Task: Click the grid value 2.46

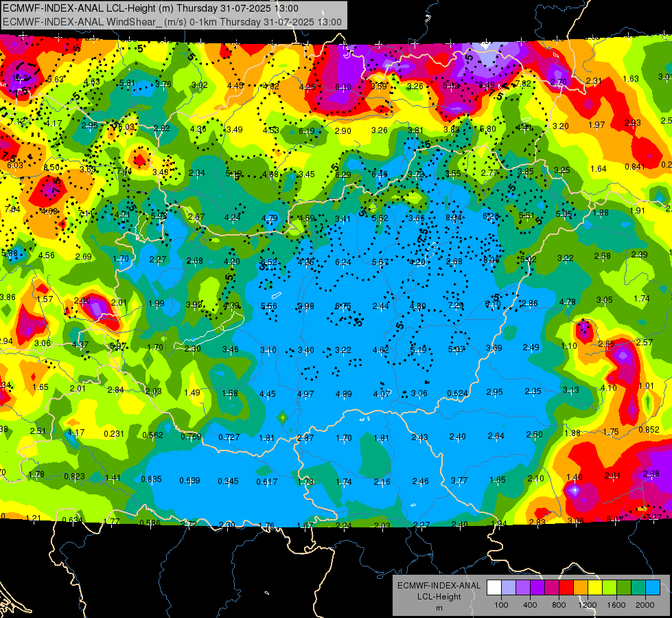Action: tap(420, 481)
